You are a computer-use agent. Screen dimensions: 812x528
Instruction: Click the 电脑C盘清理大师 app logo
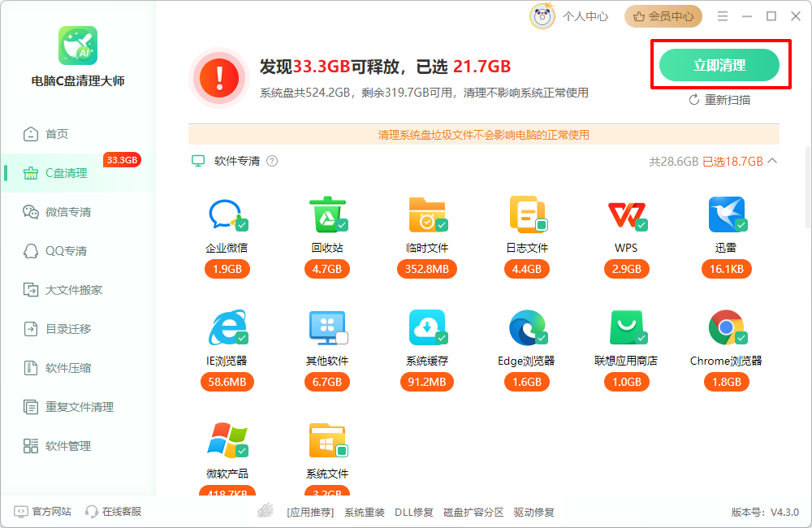(78, 45)
